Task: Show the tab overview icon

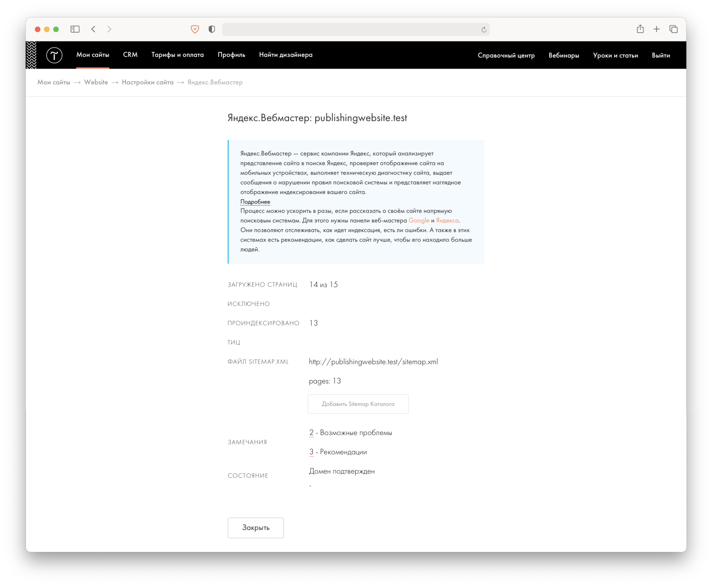Action: click(x=673, y=29)
